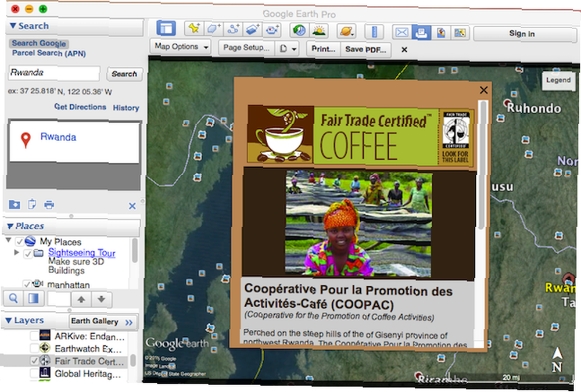This screenshot has width=581, height=392.
Task: Uncheck the Fair Trade Certified layer
Action: (x=34, y=361)
